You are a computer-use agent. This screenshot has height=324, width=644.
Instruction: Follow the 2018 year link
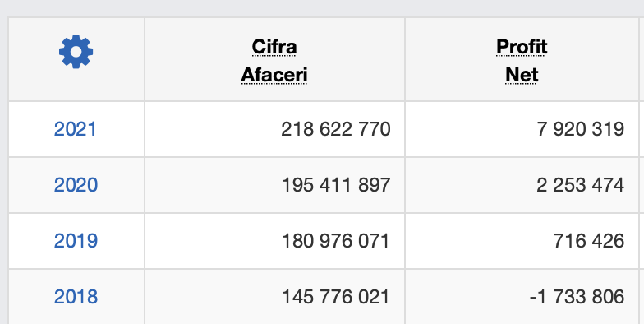(76, 297)
